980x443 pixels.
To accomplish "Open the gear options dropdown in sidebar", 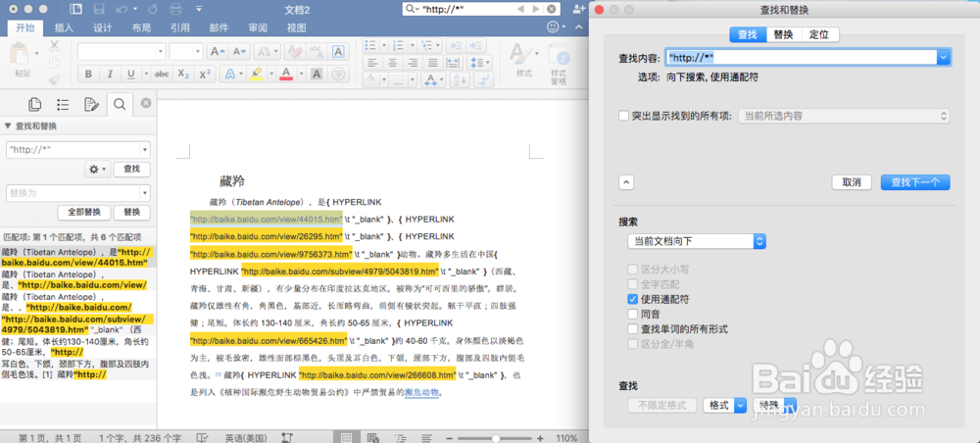I will tap(97, 170).
